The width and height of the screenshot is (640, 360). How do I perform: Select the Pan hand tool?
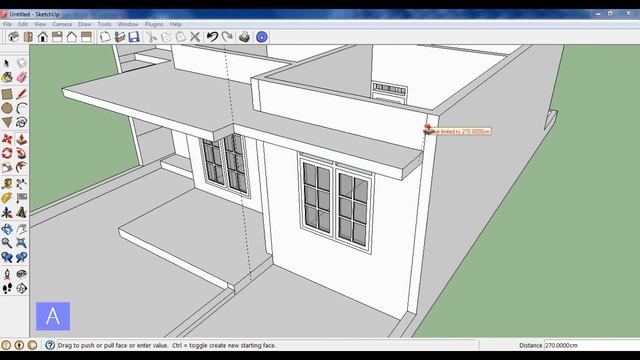point(21,229)
